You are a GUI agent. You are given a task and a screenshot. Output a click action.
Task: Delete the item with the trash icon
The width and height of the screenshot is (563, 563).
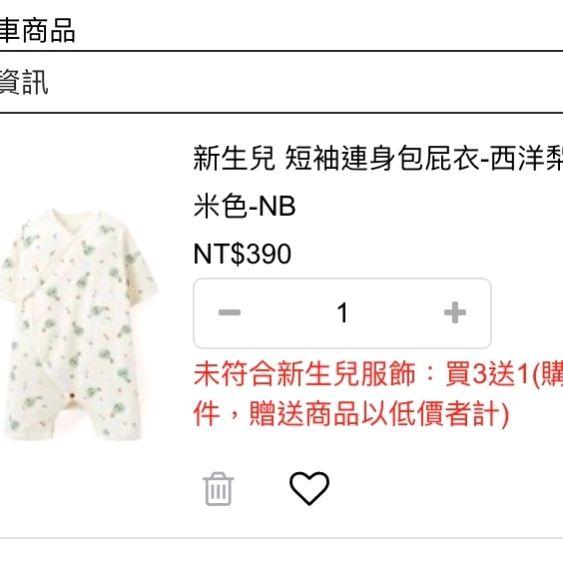point(218,489)
